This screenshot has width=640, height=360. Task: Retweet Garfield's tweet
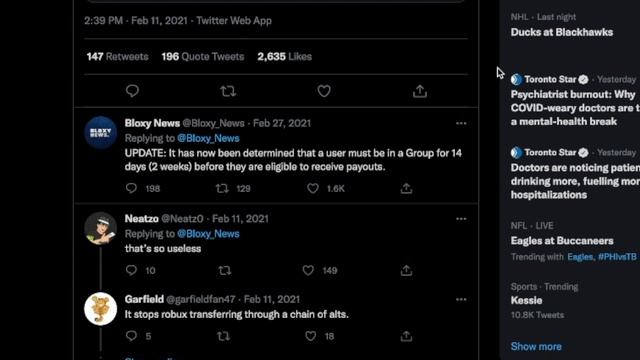[223, 336]
